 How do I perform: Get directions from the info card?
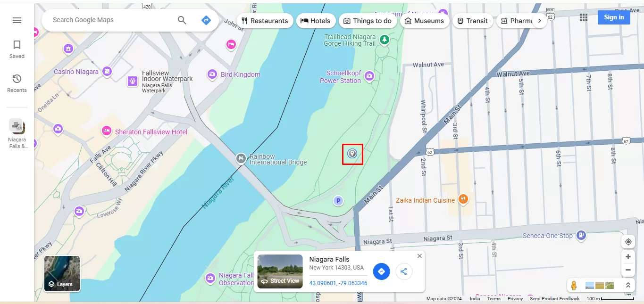(x=381, y=271)
